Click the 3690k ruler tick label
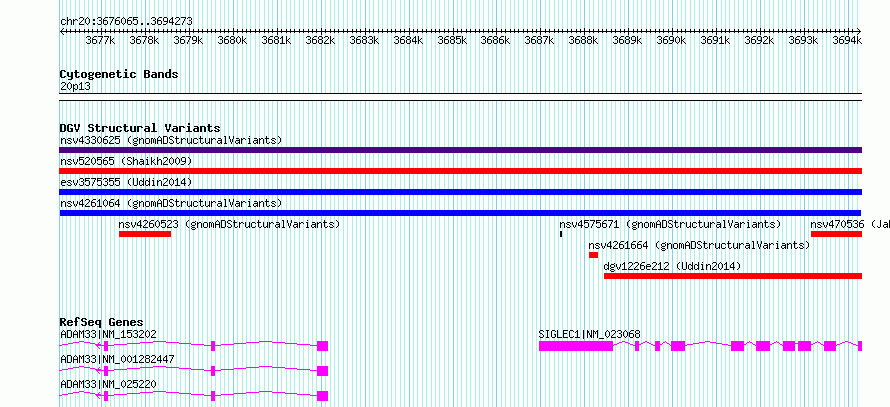The image size is (890, 407). [671, 41]
